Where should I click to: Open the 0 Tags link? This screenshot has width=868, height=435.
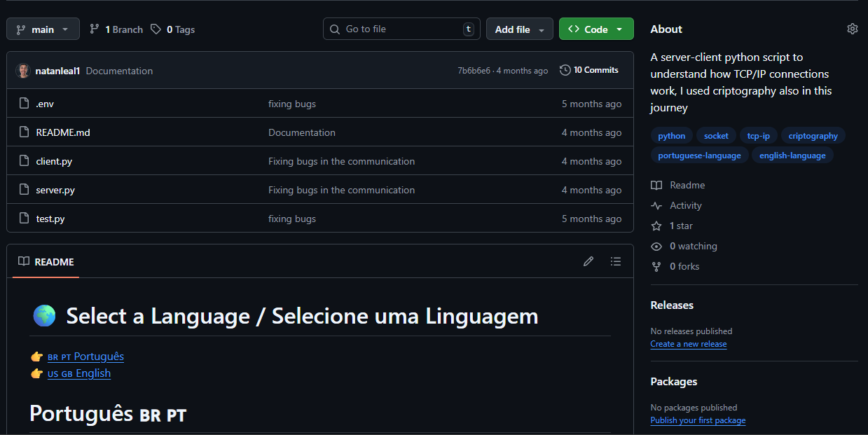coord(173,29)
